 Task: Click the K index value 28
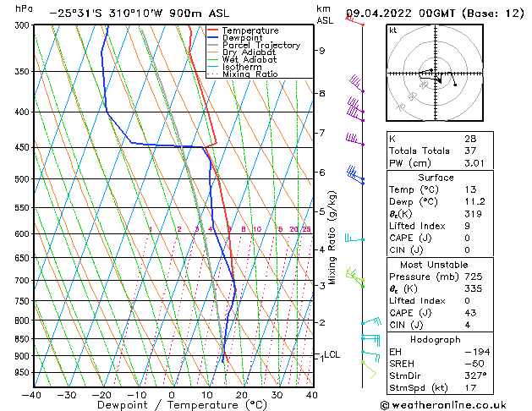tap(470, 139)
